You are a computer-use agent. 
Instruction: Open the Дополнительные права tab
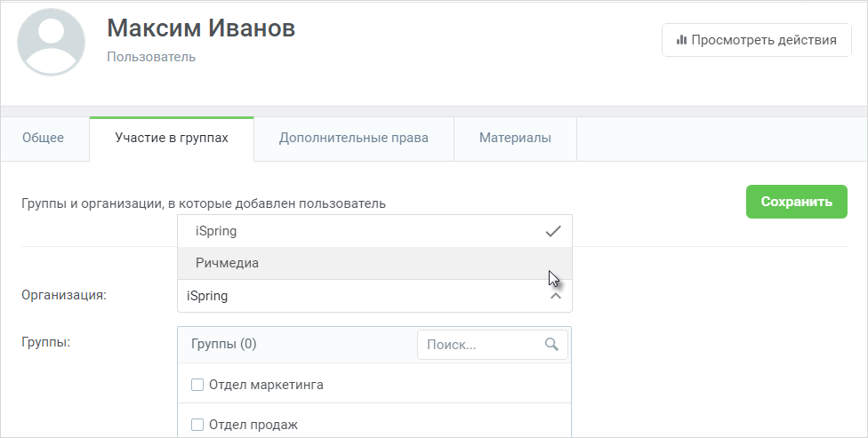[354, 139]
